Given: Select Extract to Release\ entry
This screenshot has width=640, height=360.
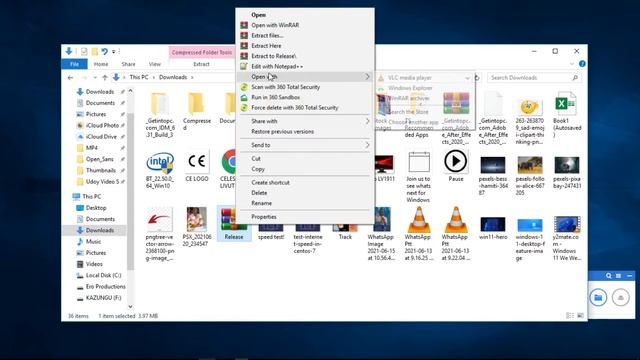Looking at the screenshot, I should pos(273,56).
